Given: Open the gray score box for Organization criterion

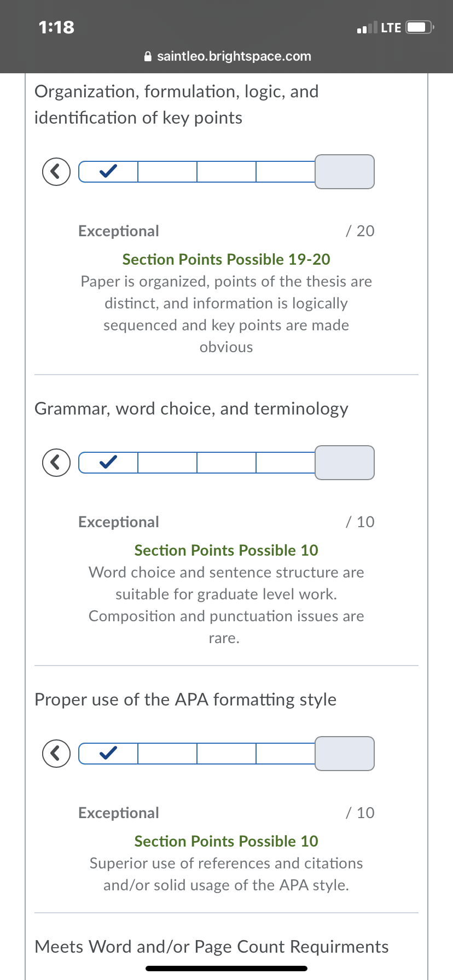Looking at the screenshot, I should [345, 172].
